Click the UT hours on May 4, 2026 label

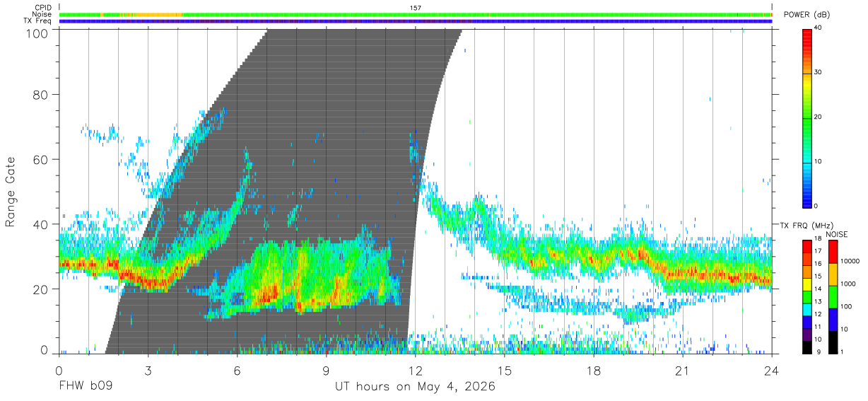415,388
